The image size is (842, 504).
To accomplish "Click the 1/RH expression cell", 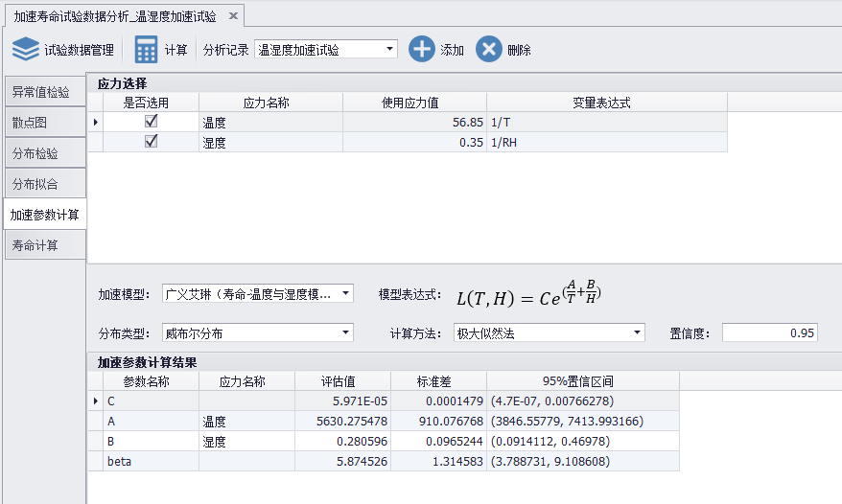I will pyautogui.click(x=607, y=142).
